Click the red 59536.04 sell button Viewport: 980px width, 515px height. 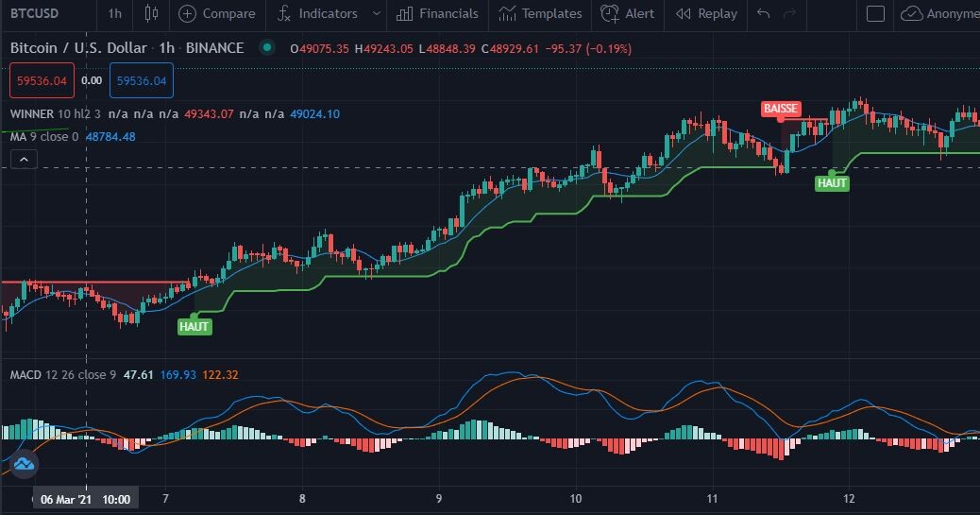coord(42,80)
